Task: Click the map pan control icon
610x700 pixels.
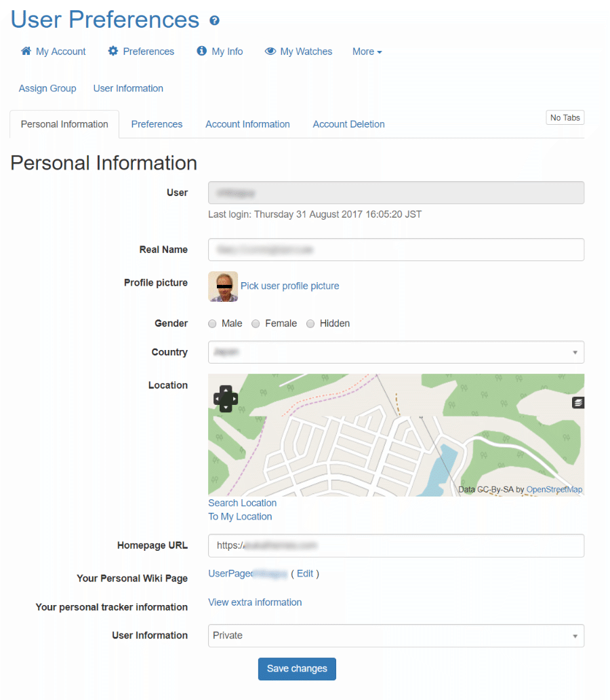Action: pos(226,399)
